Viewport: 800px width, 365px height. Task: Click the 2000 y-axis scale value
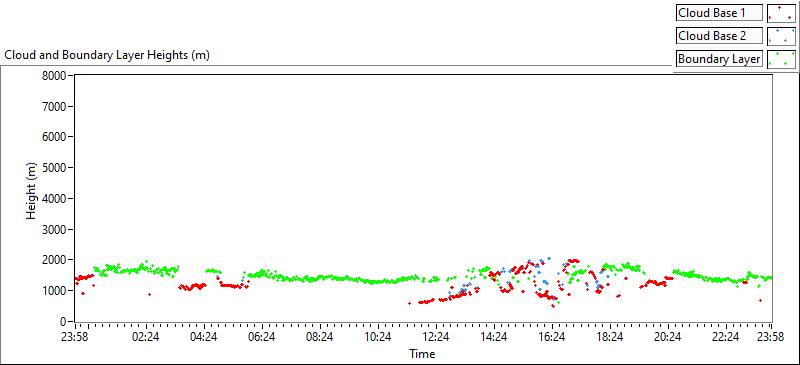[x=54, y=260]
